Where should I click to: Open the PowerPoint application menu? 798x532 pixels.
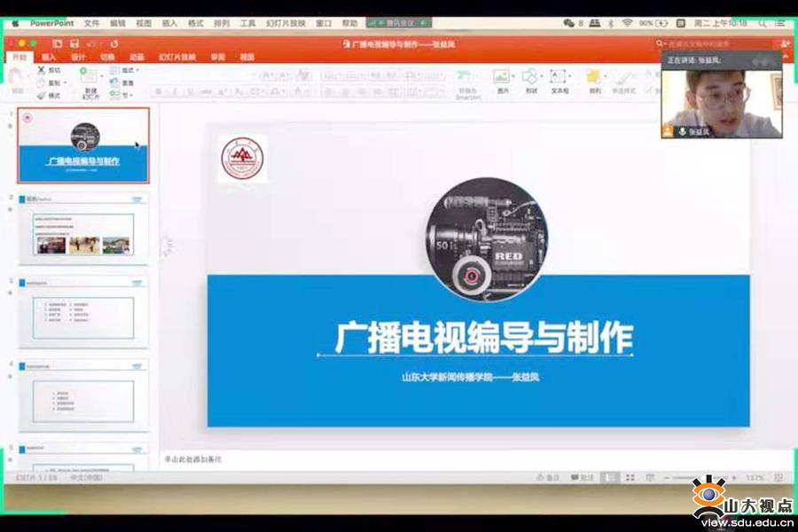(51, 23)
